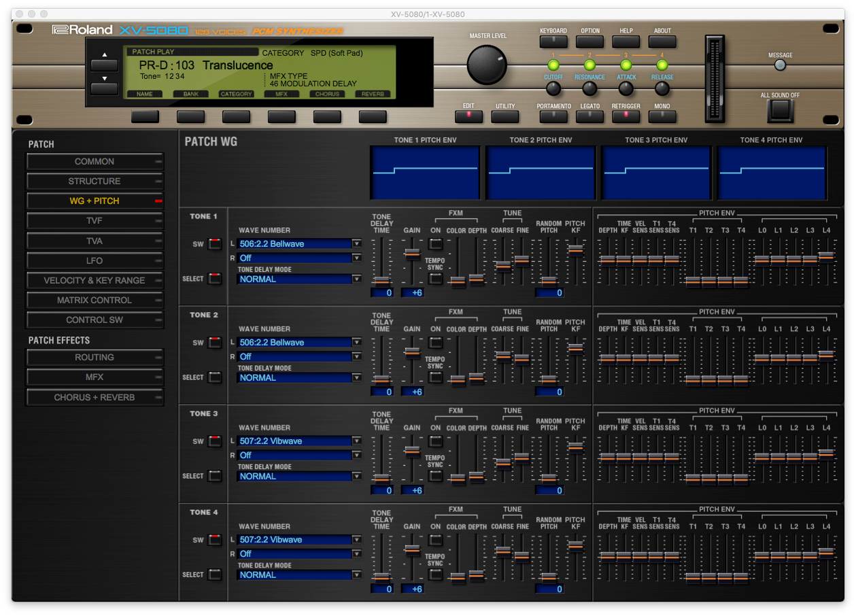This screenshot has height=616, width=856.
Task: Click Tone 2 Random Pitch value field
Action: pos(549,392)
